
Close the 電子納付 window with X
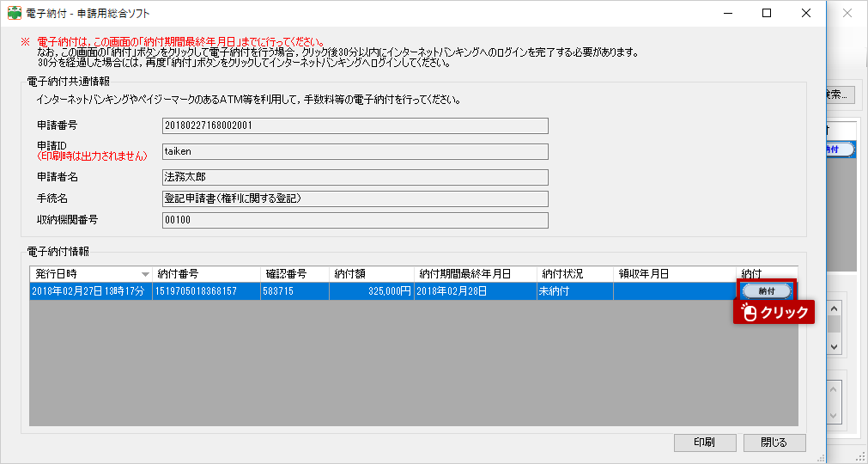click(806, 13)
